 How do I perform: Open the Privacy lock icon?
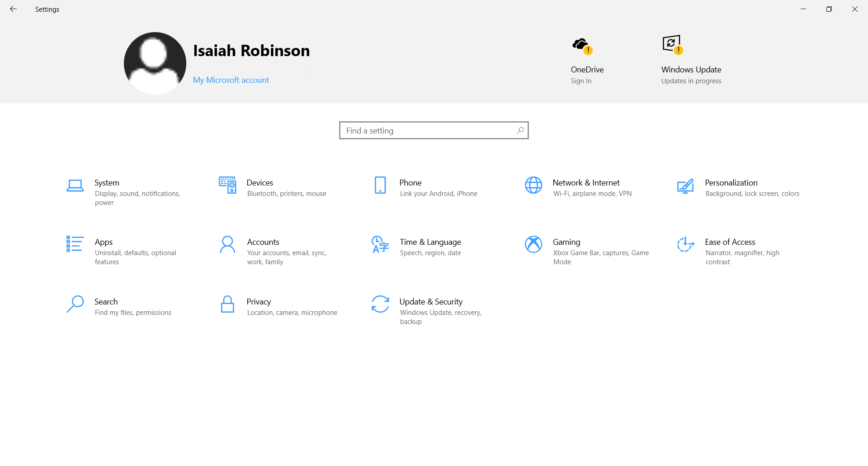227,304
